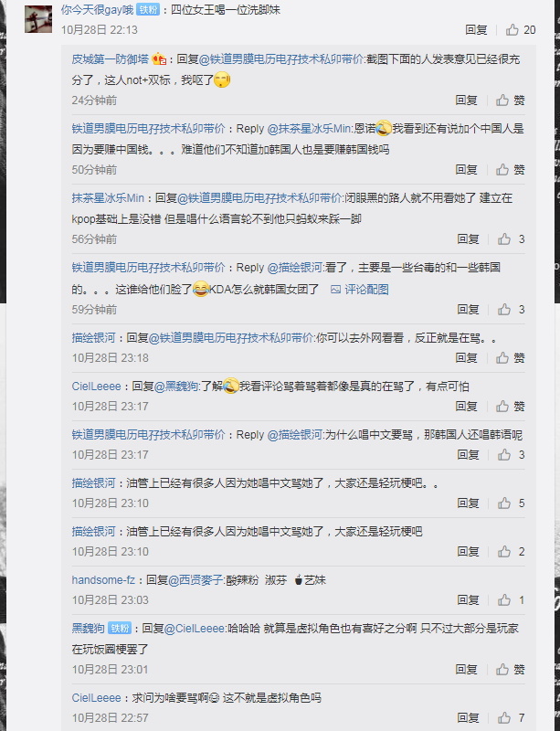Reply to 描绘银河's comment from 23:18

pyautogui.click(x=466, y=358)
